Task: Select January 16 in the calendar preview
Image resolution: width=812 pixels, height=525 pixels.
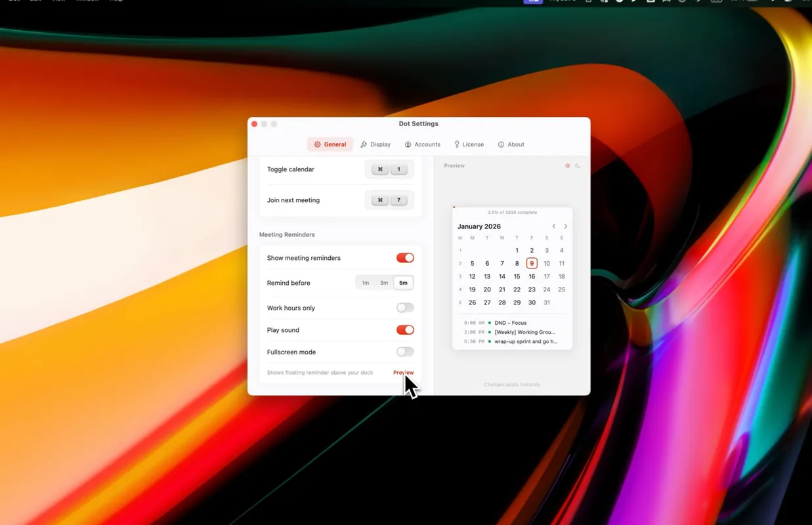Action: [532, 276]
